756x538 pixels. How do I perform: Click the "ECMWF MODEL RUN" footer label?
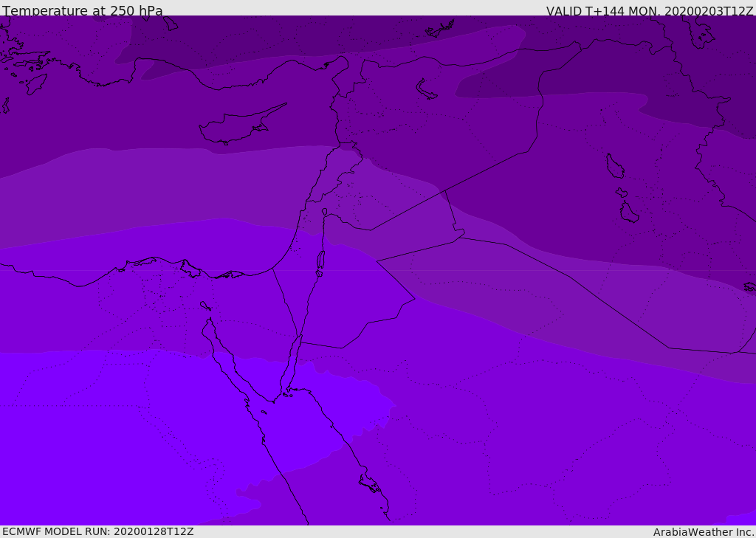coord(97,531)
